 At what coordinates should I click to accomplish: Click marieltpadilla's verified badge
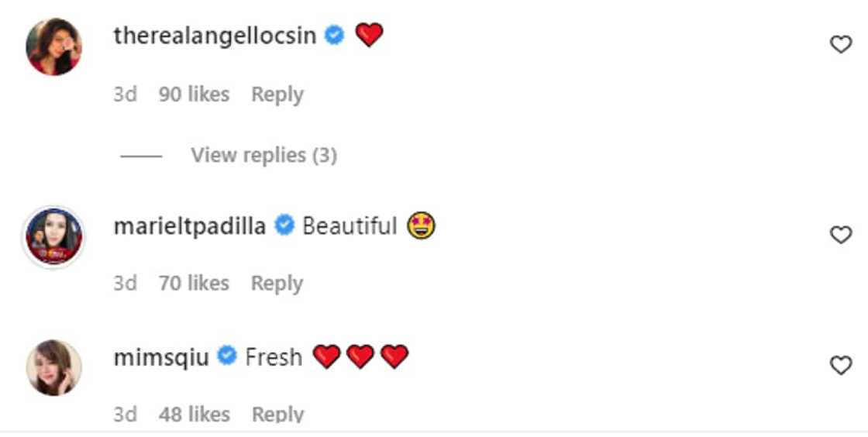pyautogui.click(x=284, y=226)
